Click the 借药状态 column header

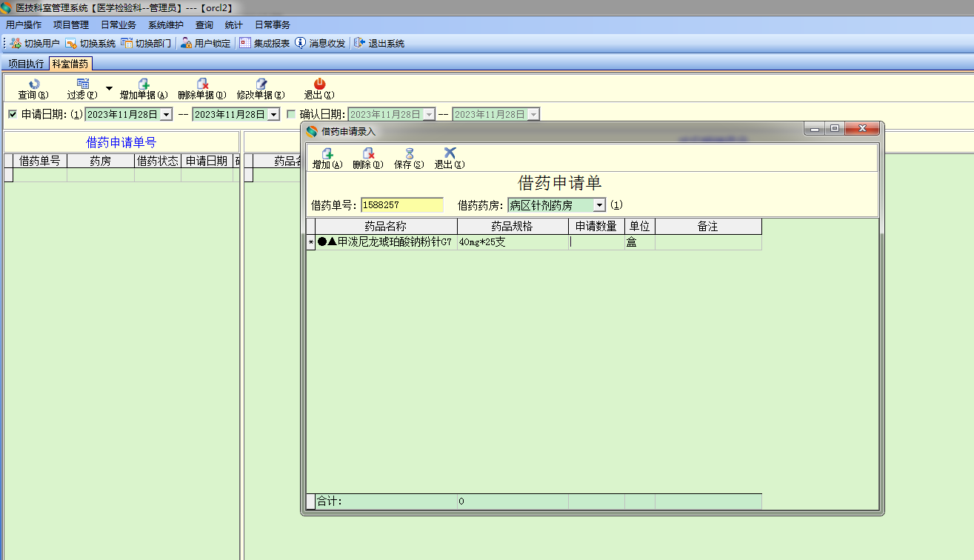[x=158, y=161]
